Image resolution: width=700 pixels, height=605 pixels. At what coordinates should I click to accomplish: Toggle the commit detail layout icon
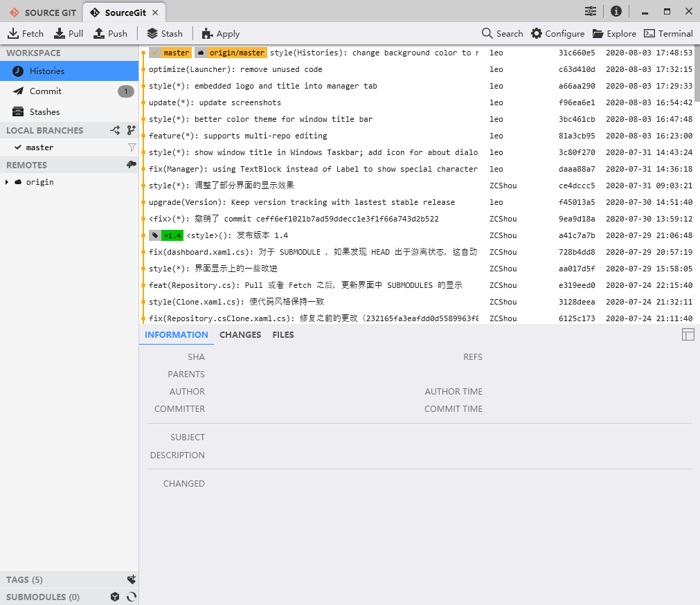click(688, 334)
